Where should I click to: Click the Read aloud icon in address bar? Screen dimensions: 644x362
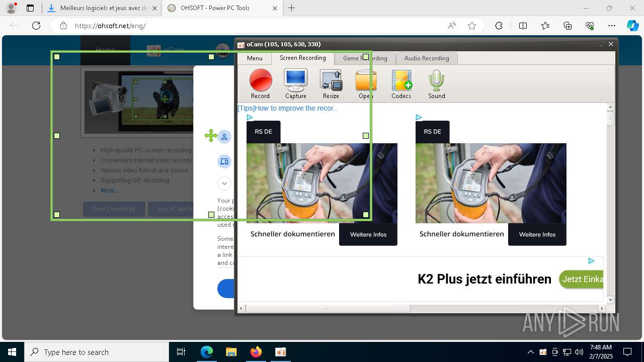pyautogui.click(x=452, y=26)
